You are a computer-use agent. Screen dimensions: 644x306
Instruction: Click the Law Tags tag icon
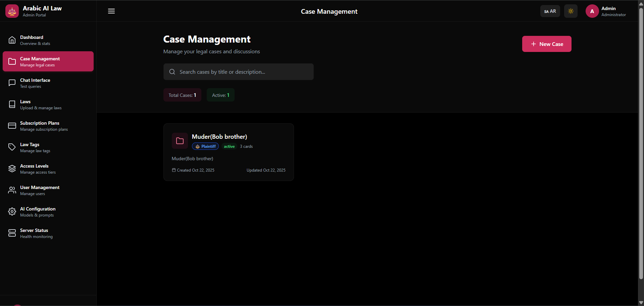[12, 147]
